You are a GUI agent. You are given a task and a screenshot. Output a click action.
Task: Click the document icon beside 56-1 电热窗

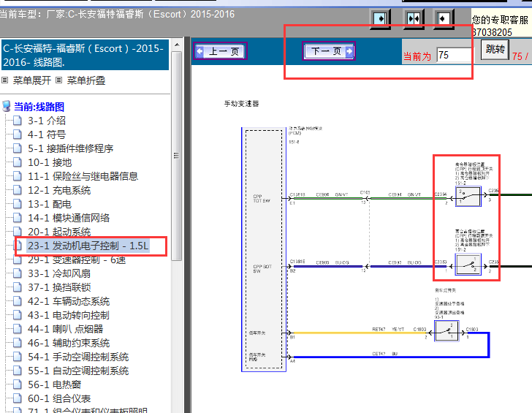18,384
